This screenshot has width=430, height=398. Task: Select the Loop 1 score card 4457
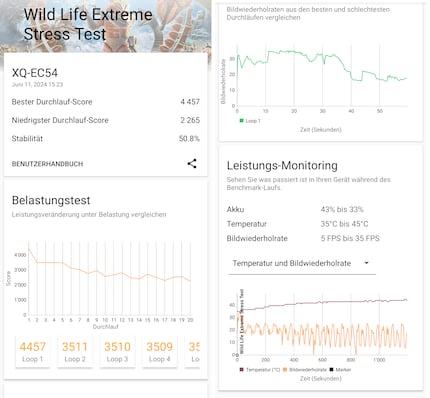(33, 352)
